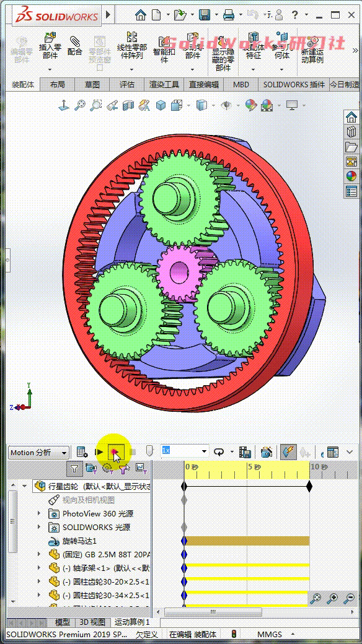Click the timeline horizontal scrollbar thumb

point(213,612)
